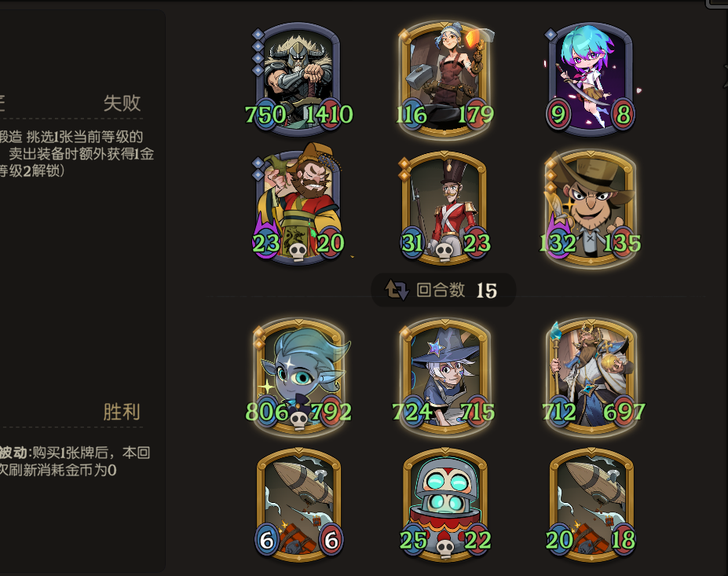Select the 胜利 victory heading
This screenshot has width=728, height=576.
tap(122, 412)
